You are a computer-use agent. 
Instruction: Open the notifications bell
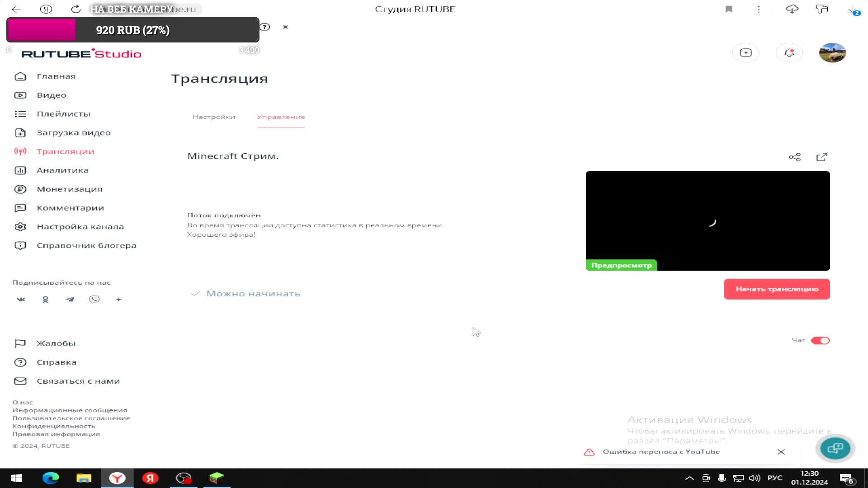(x=789, y=53)
